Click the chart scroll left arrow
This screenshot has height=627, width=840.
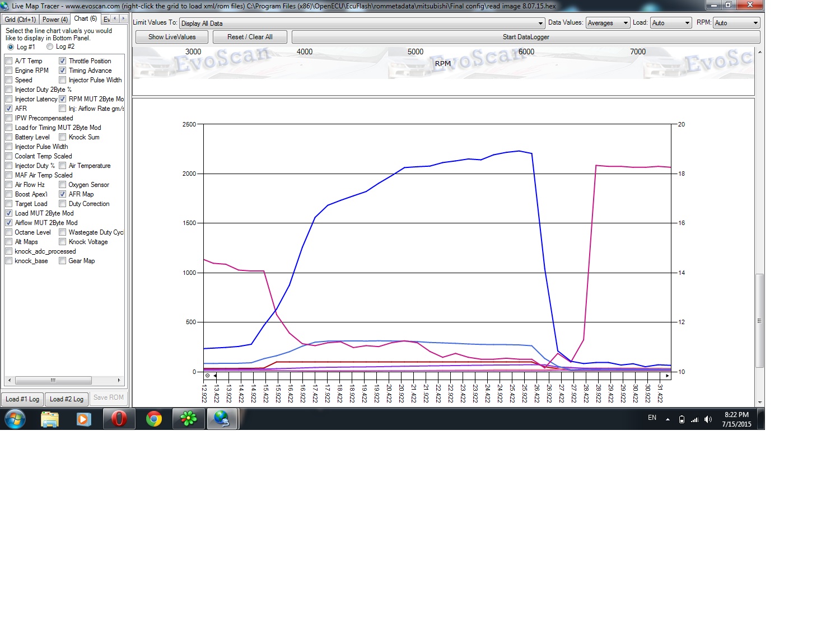tap(215, 376)
